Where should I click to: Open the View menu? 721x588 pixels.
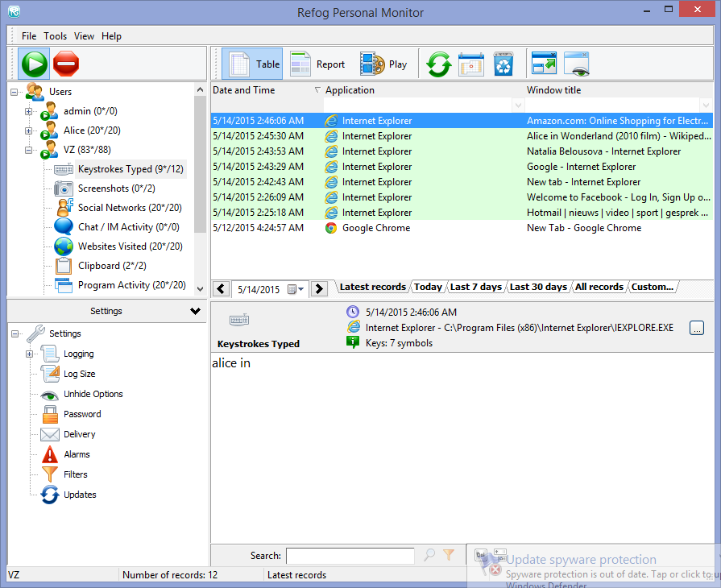click(x=84, y=36)
